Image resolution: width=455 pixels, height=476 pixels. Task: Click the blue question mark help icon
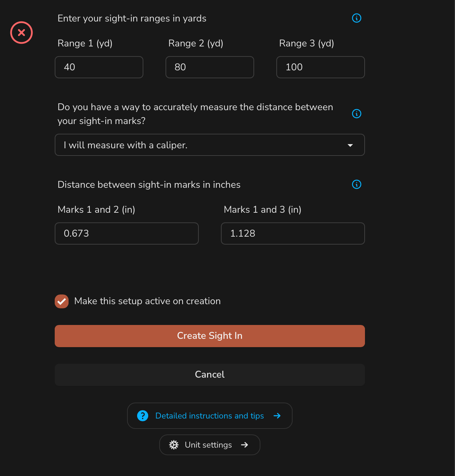coord(143,416)
